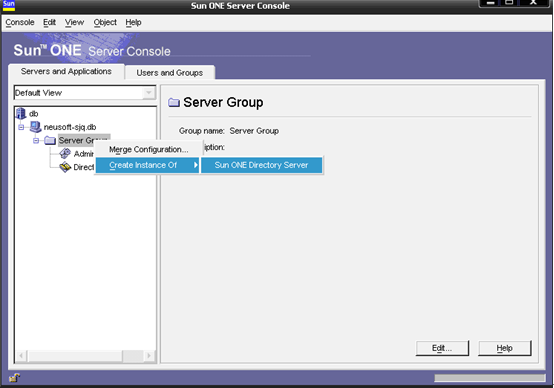Viewport: 554px width, 388px height.
Task: Open the Object menu
Action: (x=105, y=22)
